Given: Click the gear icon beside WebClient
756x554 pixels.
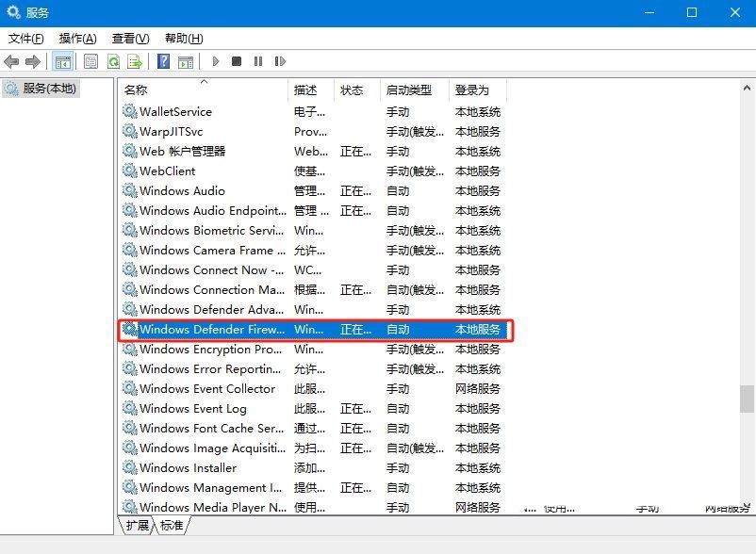Looking at the screenshot, I should pyautogui.click(x=130, y=171).
